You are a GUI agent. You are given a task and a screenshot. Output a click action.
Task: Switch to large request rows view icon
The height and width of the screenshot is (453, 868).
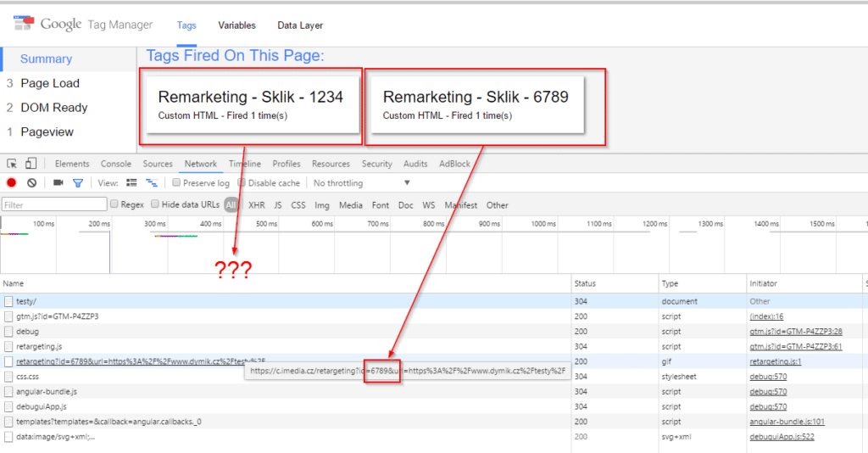(131, 182)
